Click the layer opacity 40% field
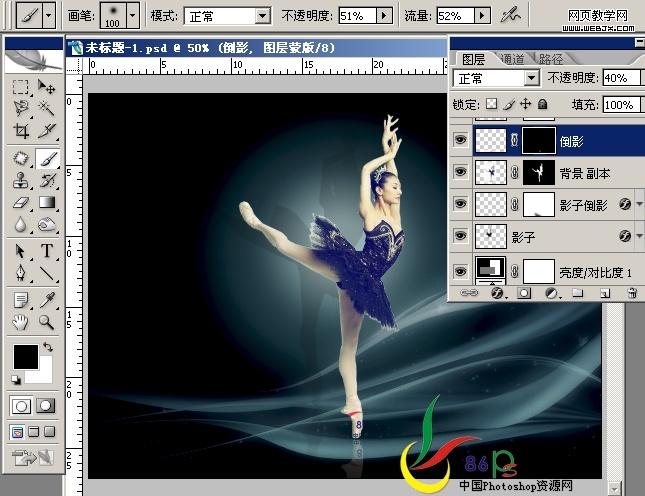This screenshot has height=496, width=645. pyautogui.click(x=621, y=78)
